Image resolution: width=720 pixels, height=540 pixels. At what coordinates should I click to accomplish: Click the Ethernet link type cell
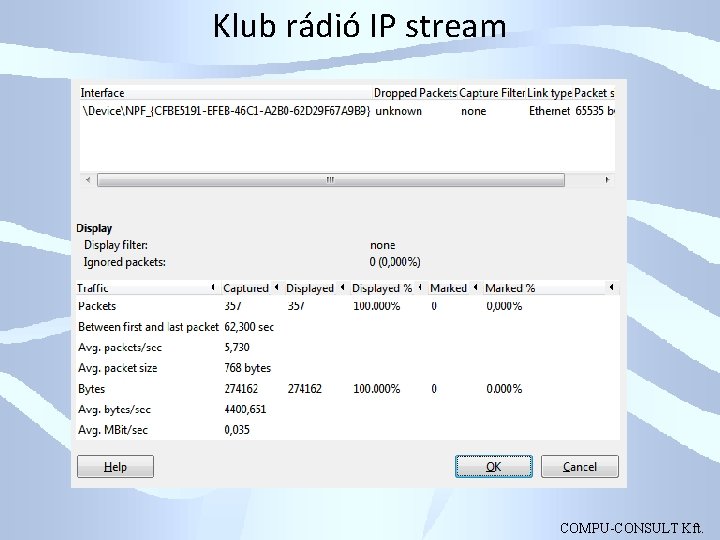pos(549,111)
